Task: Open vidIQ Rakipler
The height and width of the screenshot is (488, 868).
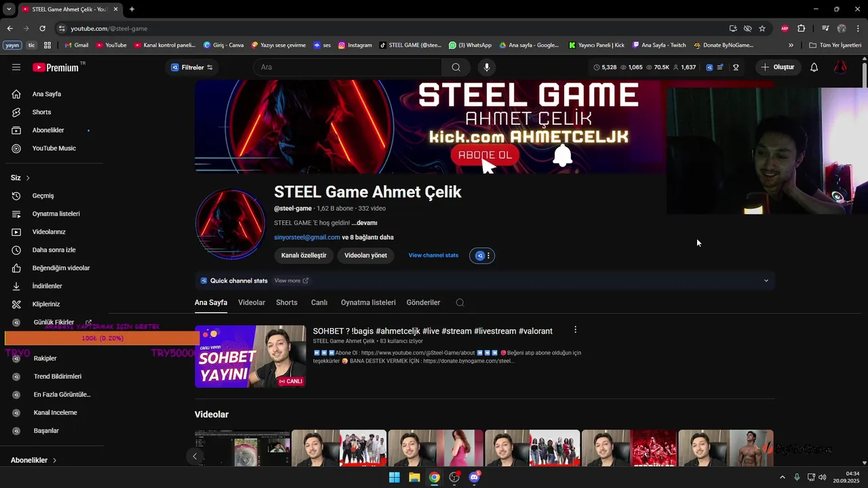Action: [x=45, y=359]
